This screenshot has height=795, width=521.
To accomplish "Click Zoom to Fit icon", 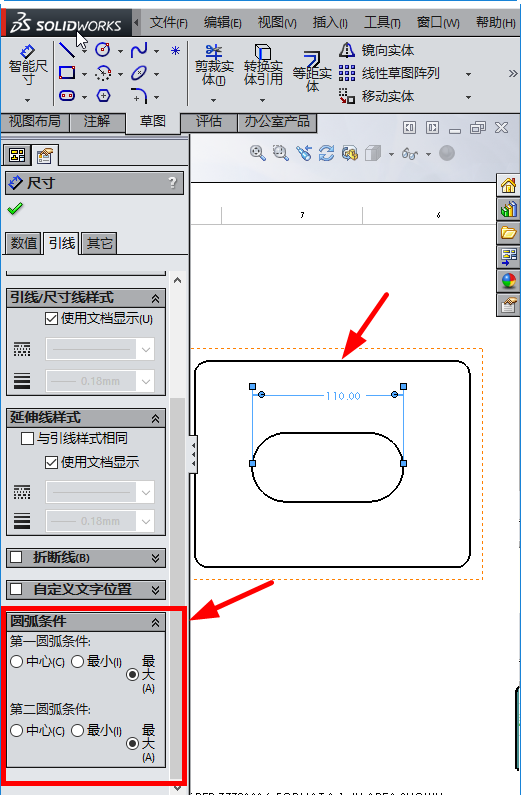I will pos(257,153).
